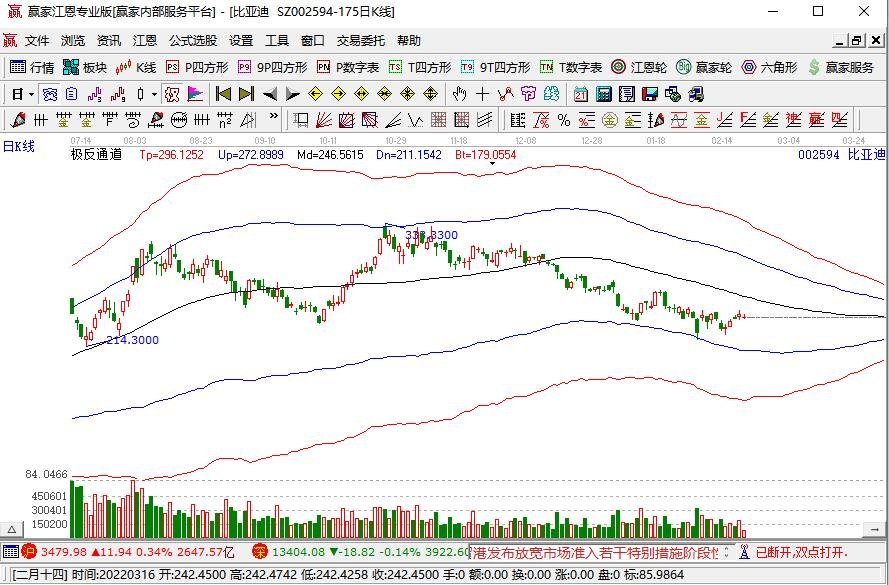Open the 板块 sector view
The width and height of the screenshot is (889, 585).
click(85, 67)
